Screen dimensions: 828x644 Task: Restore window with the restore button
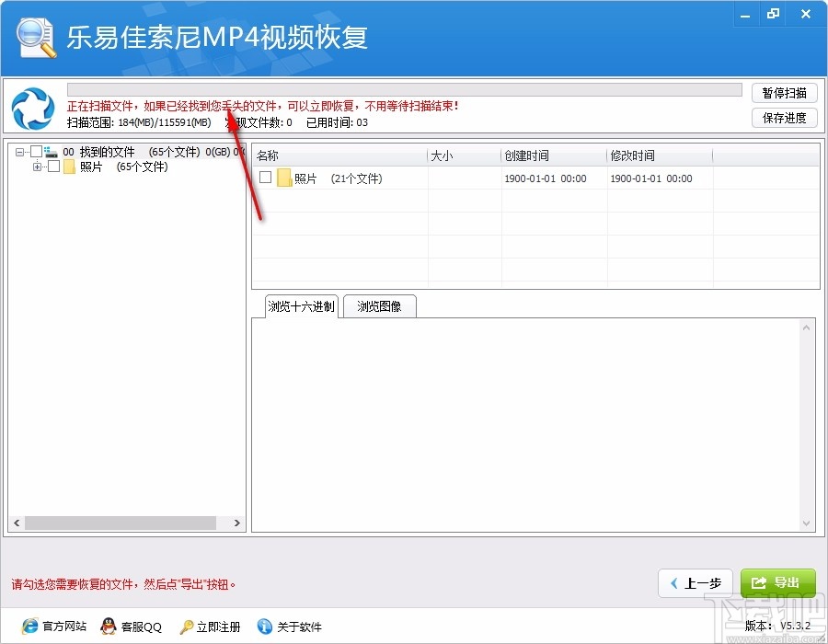(773, 14)
